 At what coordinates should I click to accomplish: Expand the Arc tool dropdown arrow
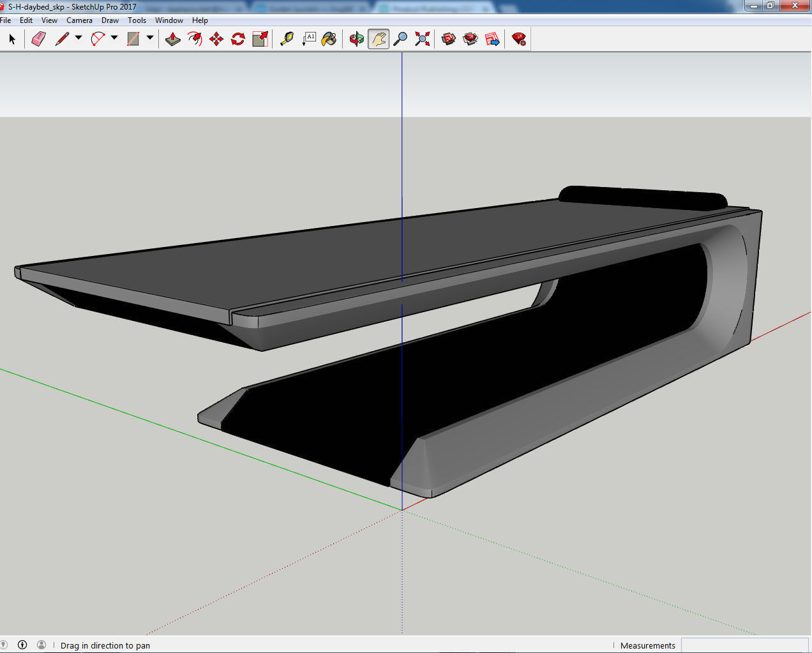pyautogui.click(x=114, y=38)
